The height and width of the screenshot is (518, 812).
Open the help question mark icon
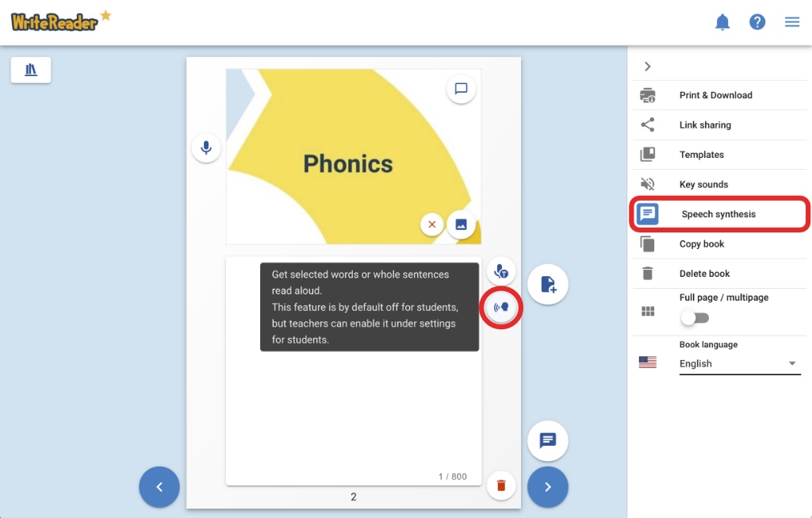757,22
